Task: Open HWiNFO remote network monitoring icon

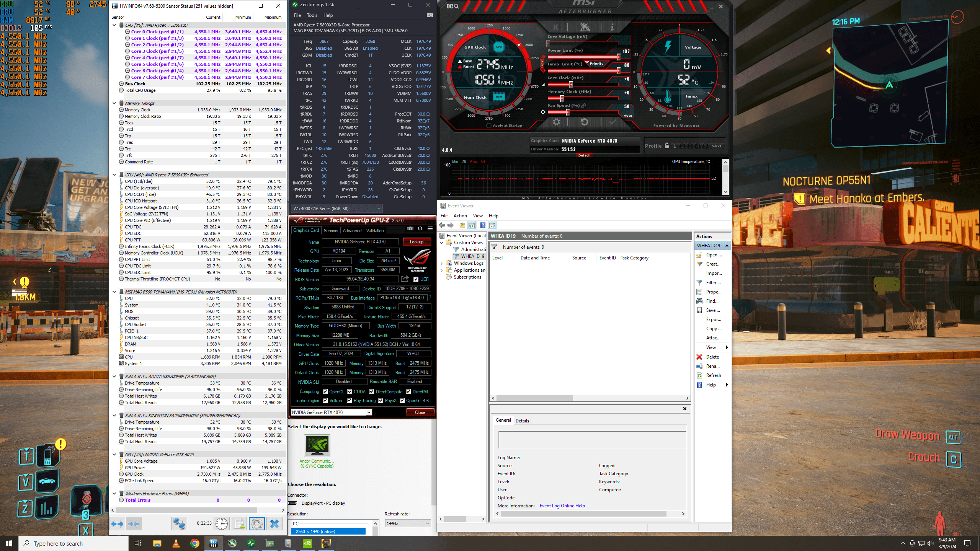Action: click(x=179, y=523)
